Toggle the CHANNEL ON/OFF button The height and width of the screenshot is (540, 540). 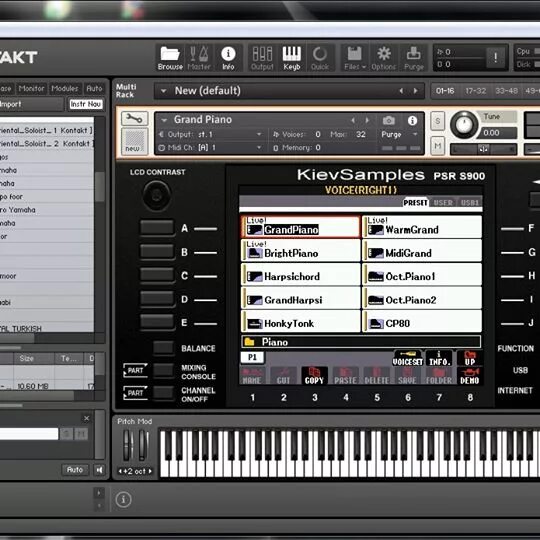[x=163, y=393]
